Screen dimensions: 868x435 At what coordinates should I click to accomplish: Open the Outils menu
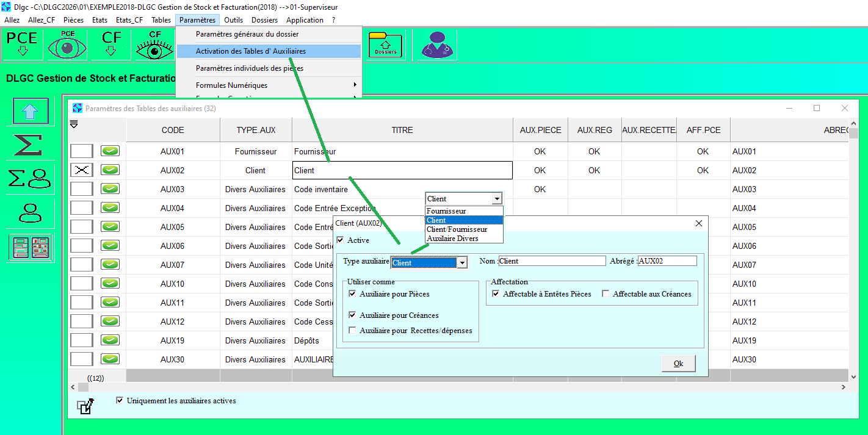click(233, 20)
